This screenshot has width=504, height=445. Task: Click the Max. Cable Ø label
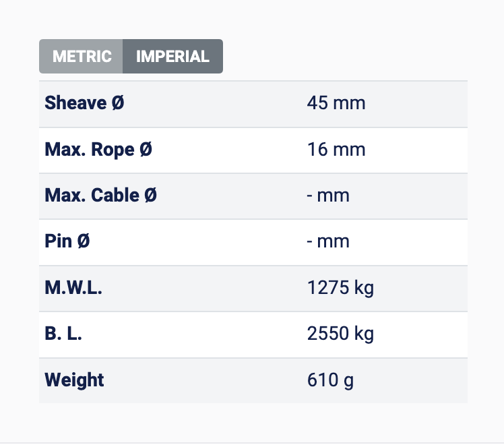[x=100, y=196]
